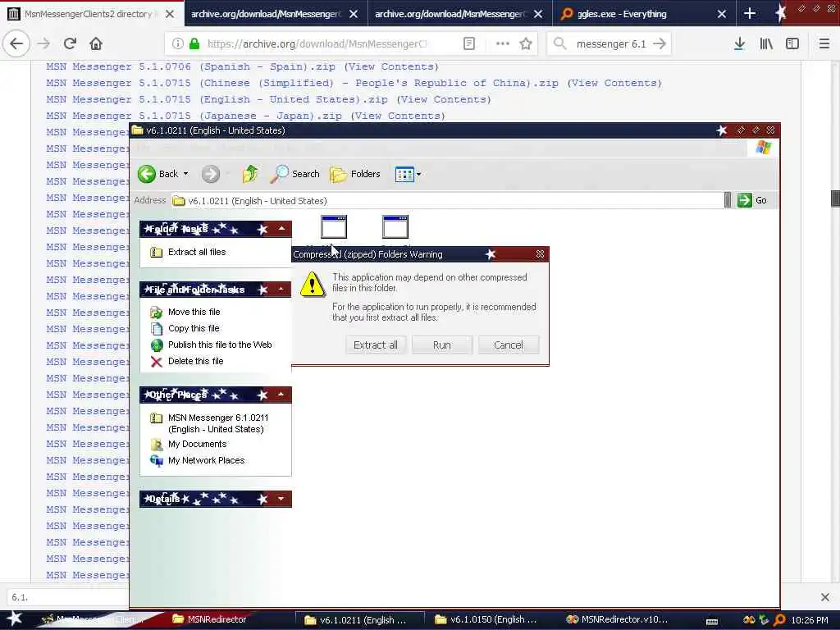Click the Firefox search box

(610, 44)
